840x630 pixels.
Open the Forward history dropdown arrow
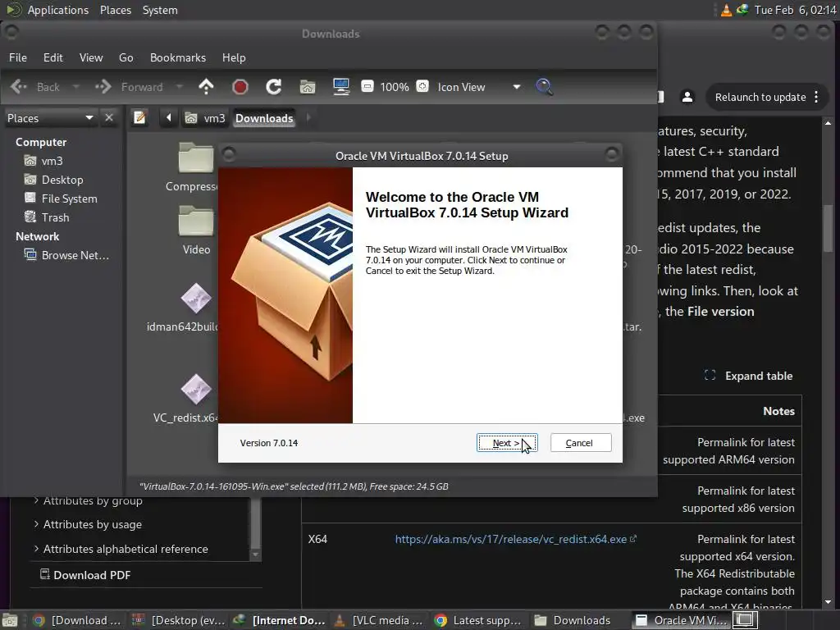[x=180, y=87]
